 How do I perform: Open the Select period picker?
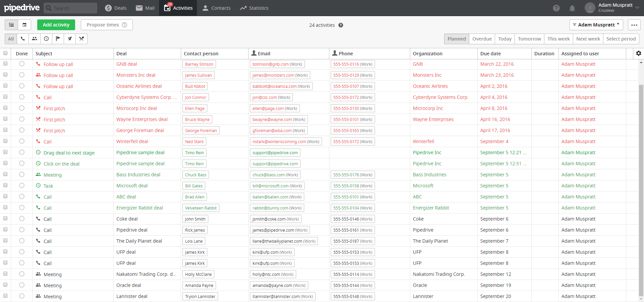coord(621,39)
